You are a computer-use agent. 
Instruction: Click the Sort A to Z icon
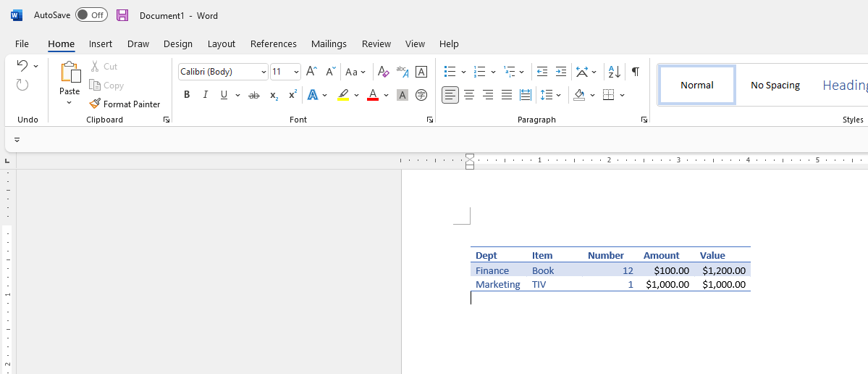click(x=614, y=72)
